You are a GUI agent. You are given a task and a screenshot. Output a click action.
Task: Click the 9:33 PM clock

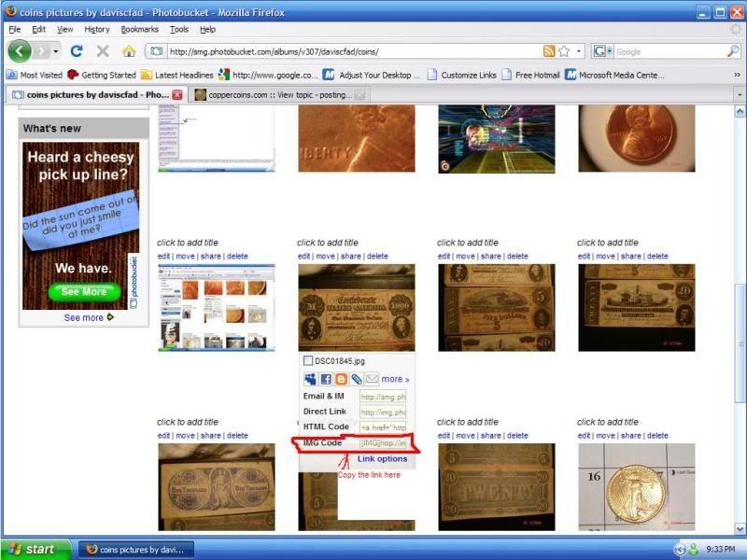coord(720,549)
